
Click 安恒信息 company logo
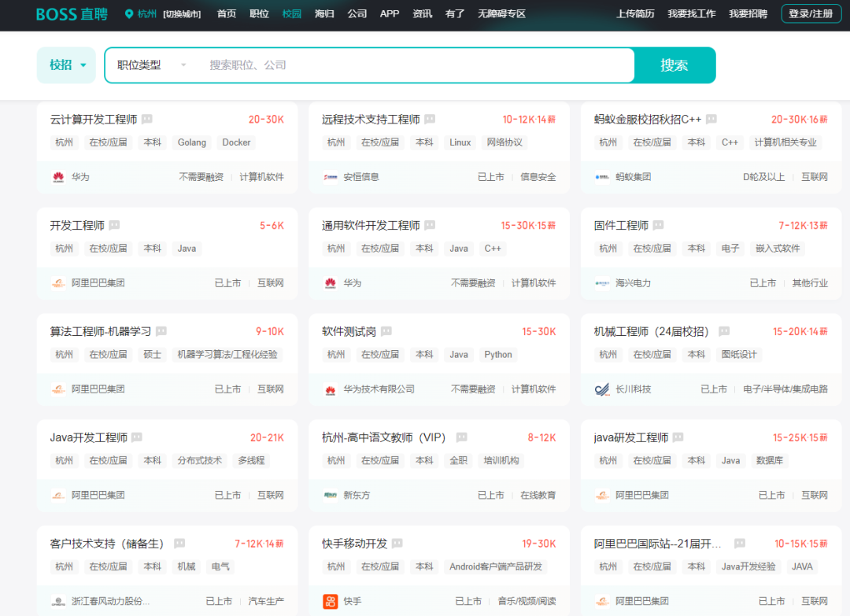pyautogui.click(x=330, y=177)
